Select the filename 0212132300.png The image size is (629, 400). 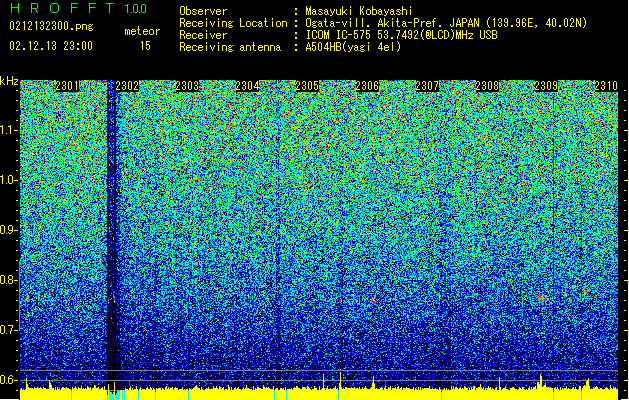coord(51,27)
